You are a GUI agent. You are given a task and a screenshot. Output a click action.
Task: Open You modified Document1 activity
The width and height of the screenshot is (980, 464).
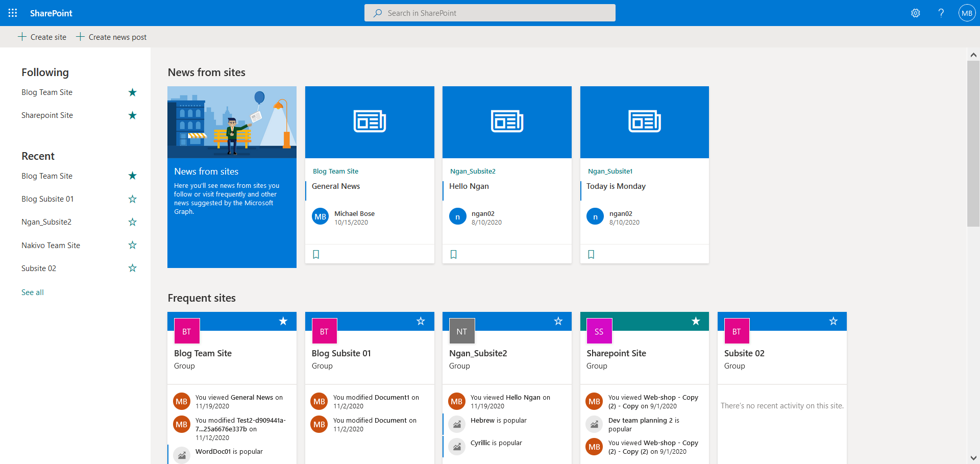pyautogui.click(x=376, y=402)
